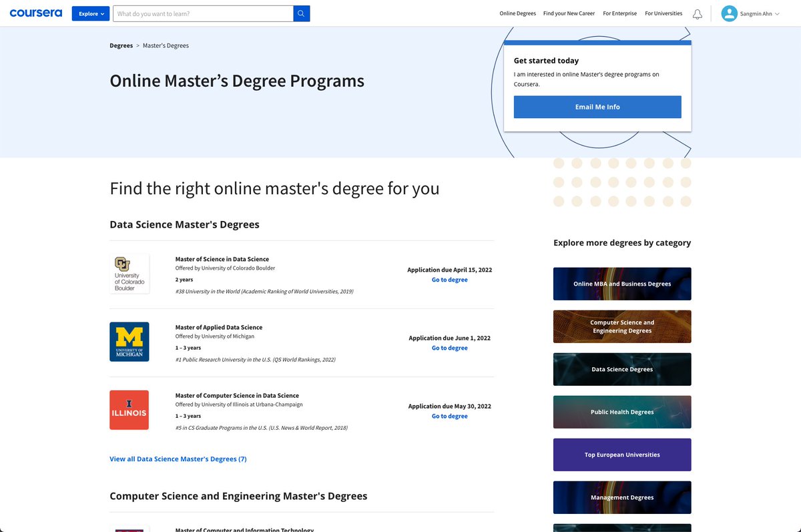Viewport: 801px width, 532px height.
Task: Click the user profile avatar icon
Action: (x=729, y=13)
